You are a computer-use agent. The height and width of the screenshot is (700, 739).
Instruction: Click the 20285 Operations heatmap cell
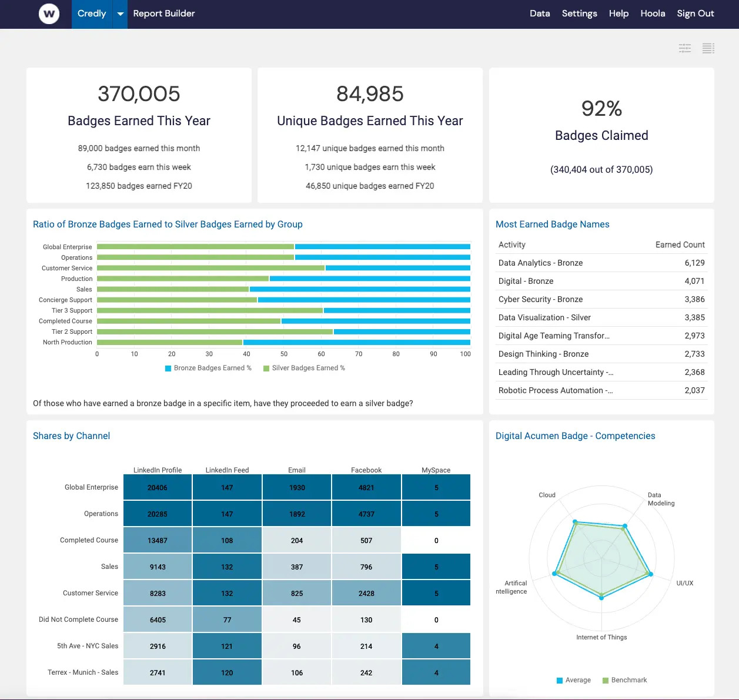[158, 514]
